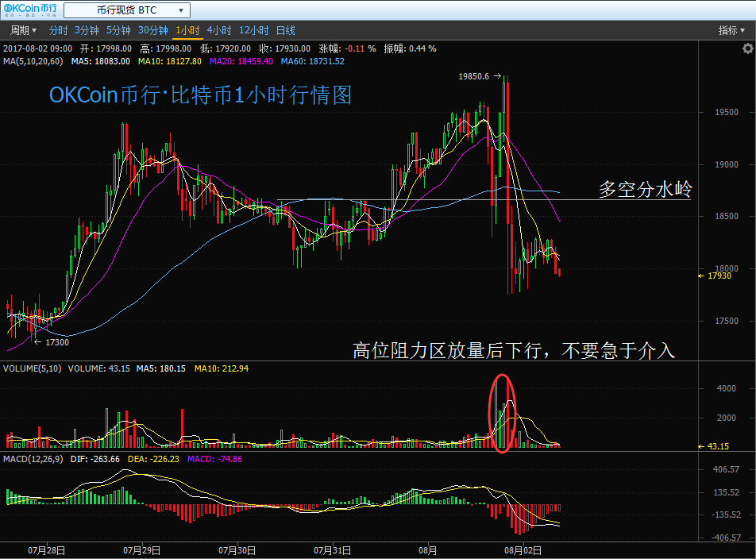This screenshot has height=559, width=756.
Task: Select the active 1小时 timeframe tab
Action: tap(187, 30)
